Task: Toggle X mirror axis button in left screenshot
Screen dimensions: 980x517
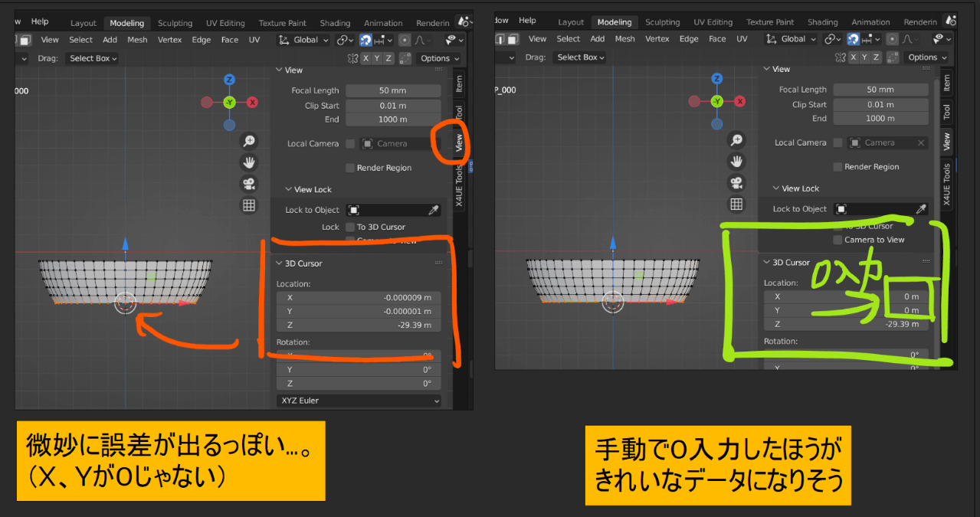Action: 366,58
